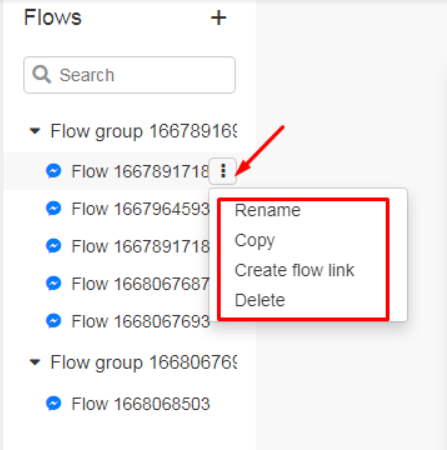This screenshot has width=447, height=450.
Task: Click the Messenger icon beside Flow 1668067693
Action: [53, 321]
